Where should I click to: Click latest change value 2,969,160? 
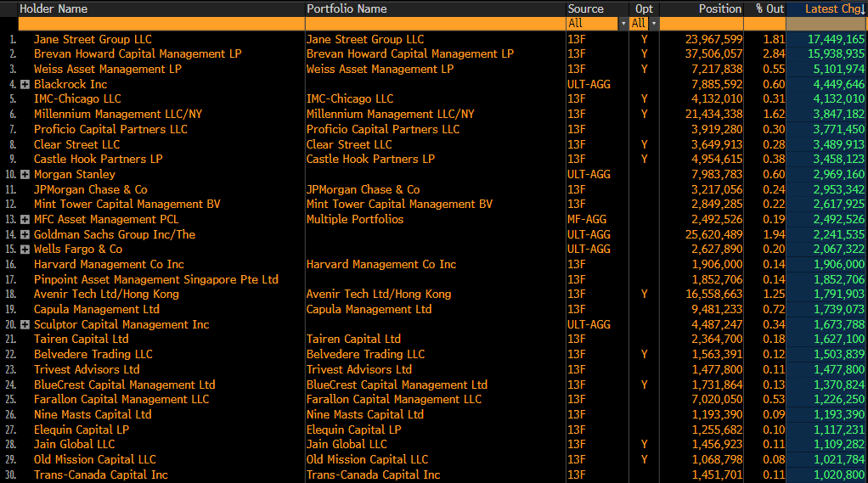[838, 175]
